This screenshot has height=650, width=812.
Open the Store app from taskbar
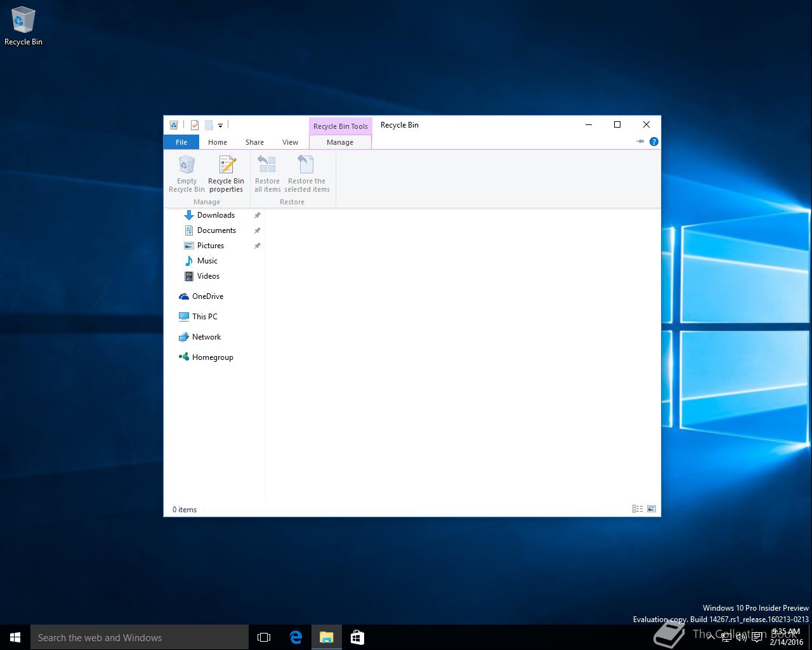pos(357,637)
